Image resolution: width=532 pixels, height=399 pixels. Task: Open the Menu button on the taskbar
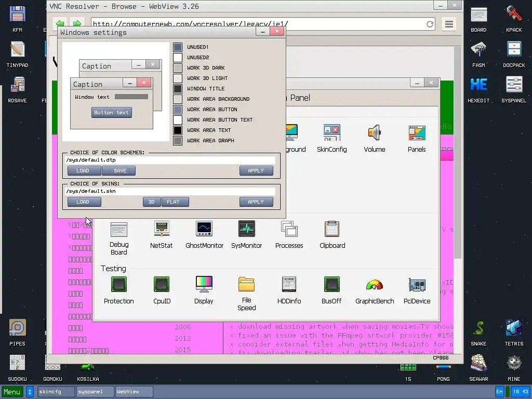point(12,392)
